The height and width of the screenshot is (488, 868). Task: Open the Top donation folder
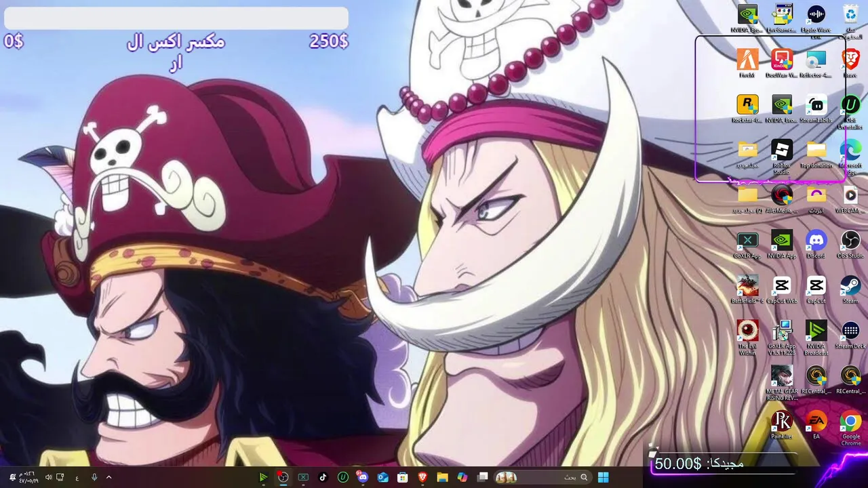click(x=816, y=154)
